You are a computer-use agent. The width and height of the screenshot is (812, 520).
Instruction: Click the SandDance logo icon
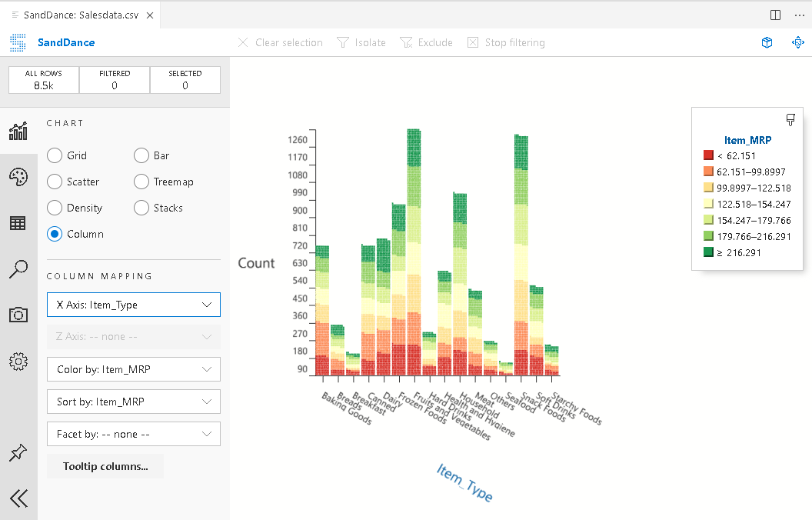click(x=18, y=42)
